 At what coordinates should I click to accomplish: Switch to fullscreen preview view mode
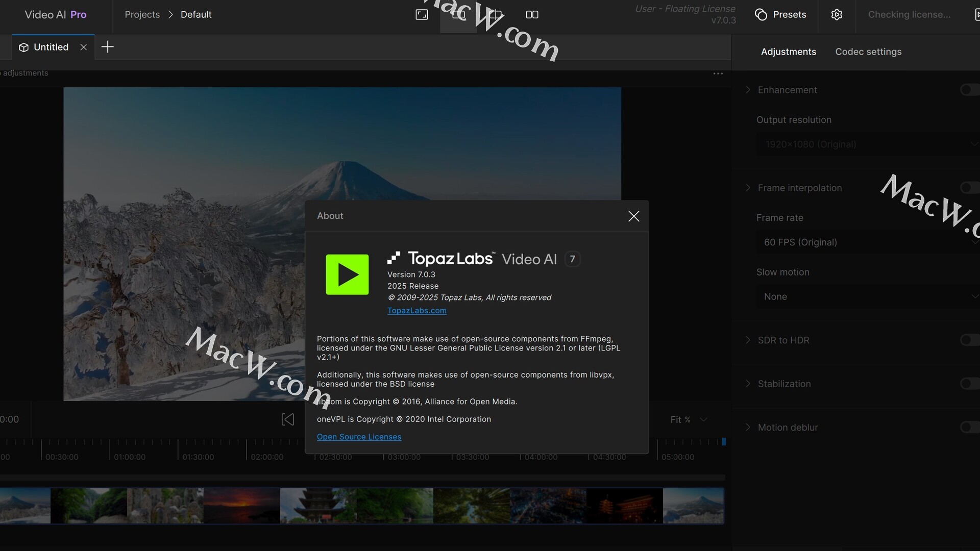[x=422, y=15]
